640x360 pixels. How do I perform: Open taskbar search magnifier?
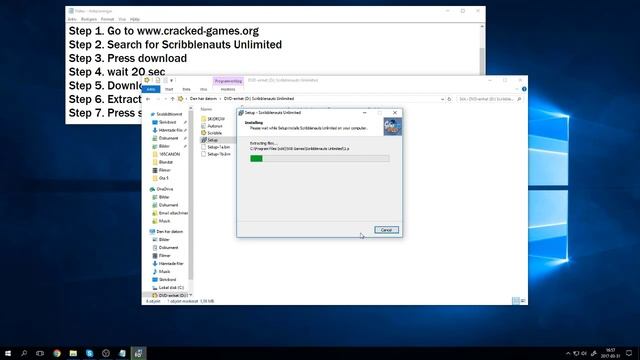(x=24, y=353)
